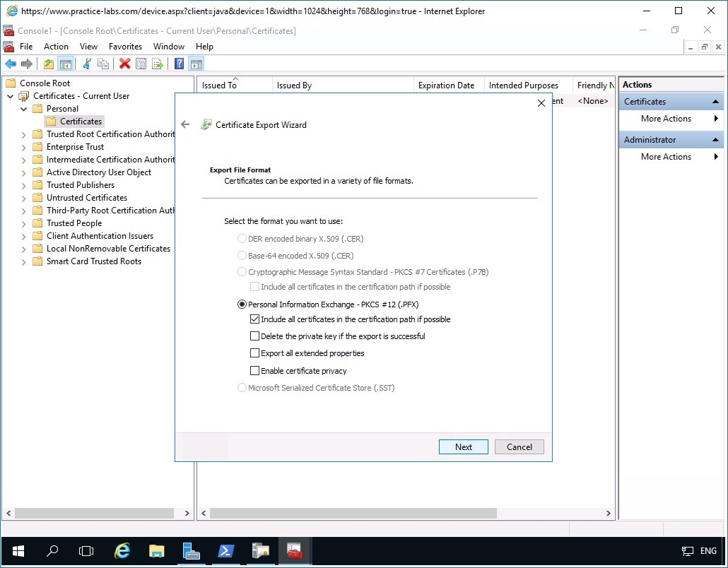Open PowerShell from the taskbar
This screenshot has height=568, width=728.
point(225,551)
